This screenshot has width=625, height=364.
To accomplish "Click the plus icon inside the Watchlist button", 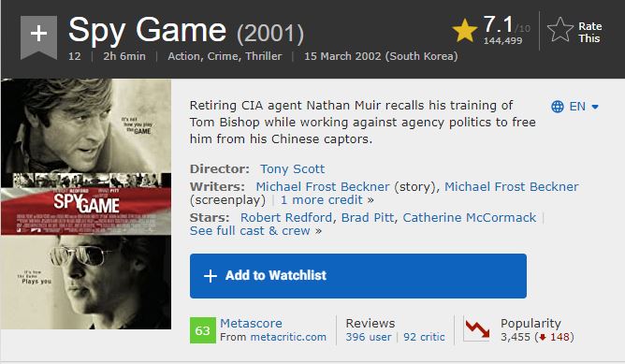I will pos(211,276).
